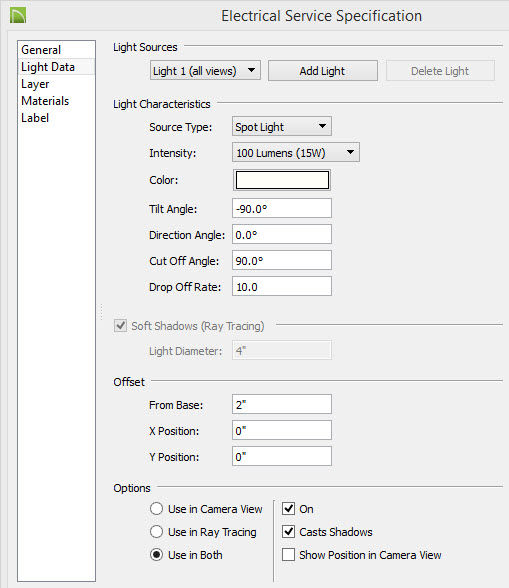Click the Tilt Angle input field
The image size is (509, 588).
click(x=282, y=208)
